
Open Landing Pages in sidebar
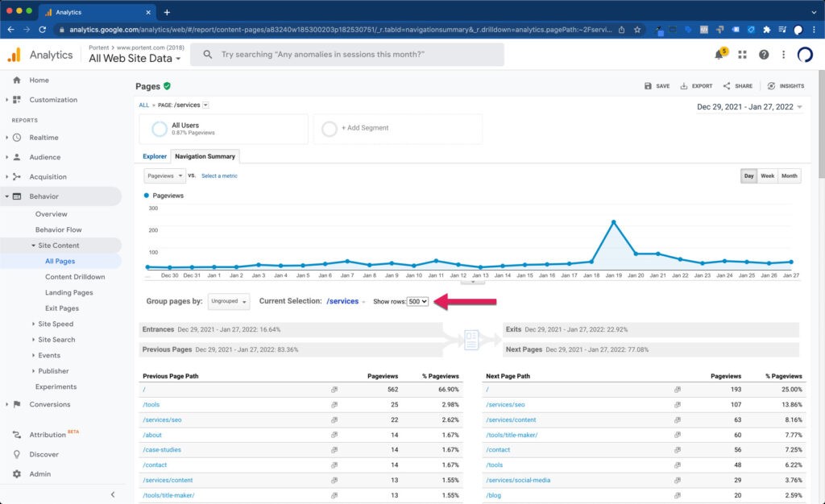(x=69, y=293)
